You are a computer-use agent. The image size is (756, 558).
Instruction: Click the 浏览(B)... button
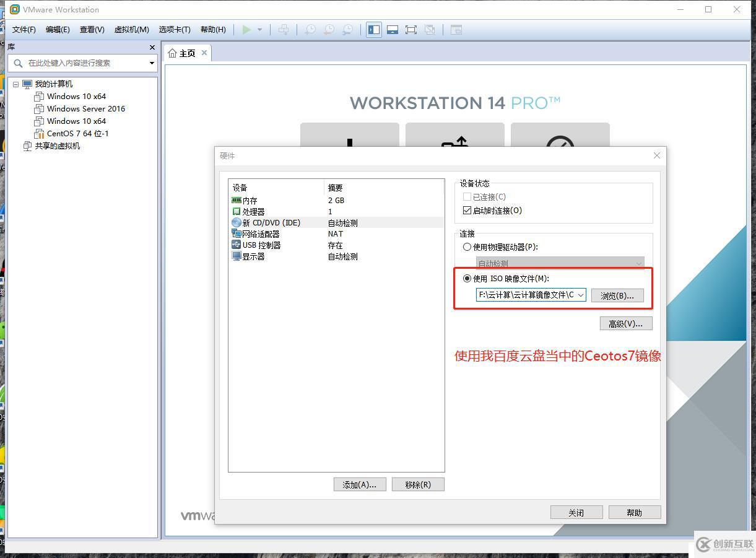pos(617,295)
